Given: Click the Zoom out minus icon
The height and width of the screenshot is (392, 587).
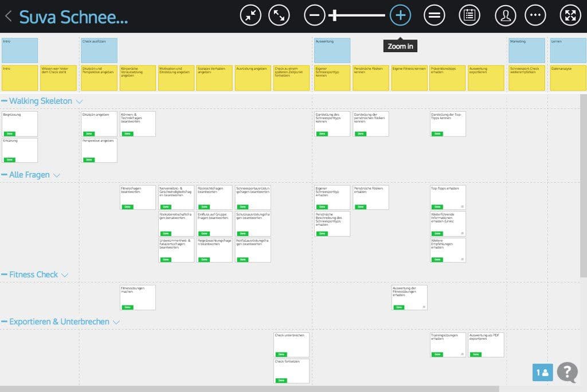Looking at the screenshot, I should coord(314,15).
